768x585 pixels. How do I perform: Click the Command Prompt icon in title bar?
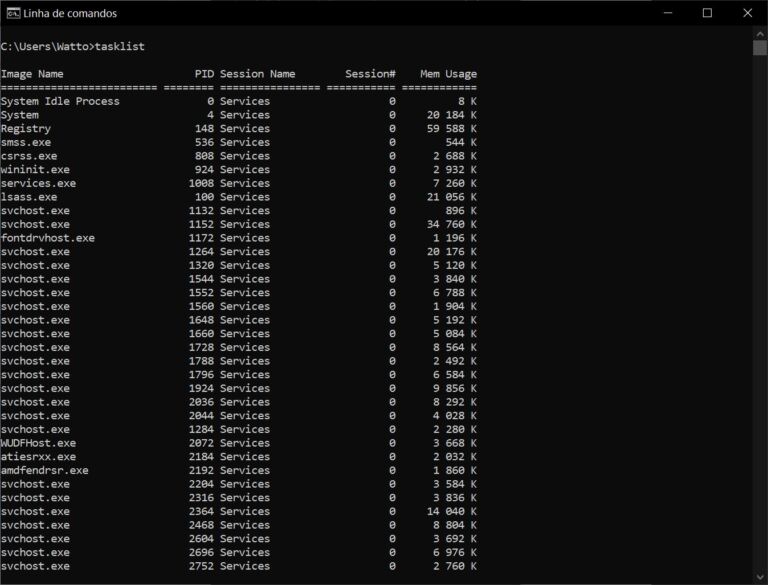point(12,13)
